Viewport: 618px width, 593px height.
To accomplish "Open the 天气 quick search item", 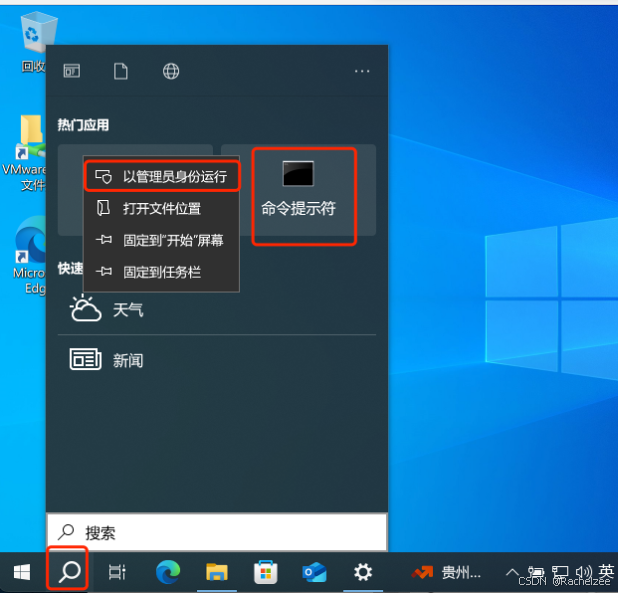I will click(x=217, y=310).
